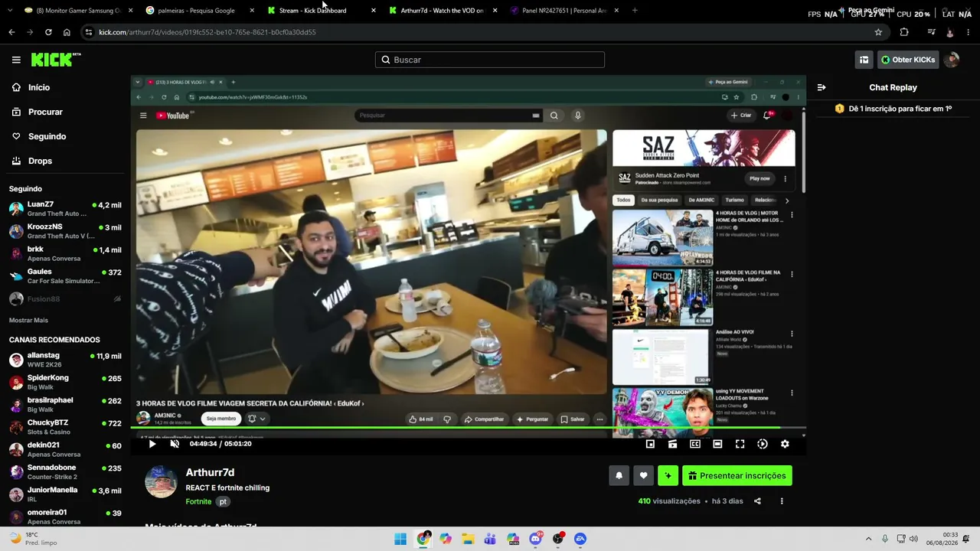This screenshot has width=980, height=551.
Task: Open browser media control icon
Action: click(x=931, y=32)
